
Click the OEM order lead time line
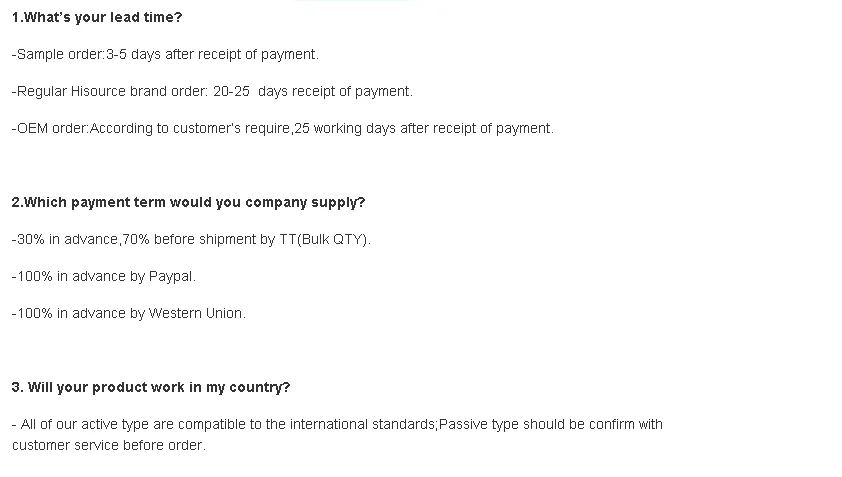pyautogui.click(x=282, y=128)
